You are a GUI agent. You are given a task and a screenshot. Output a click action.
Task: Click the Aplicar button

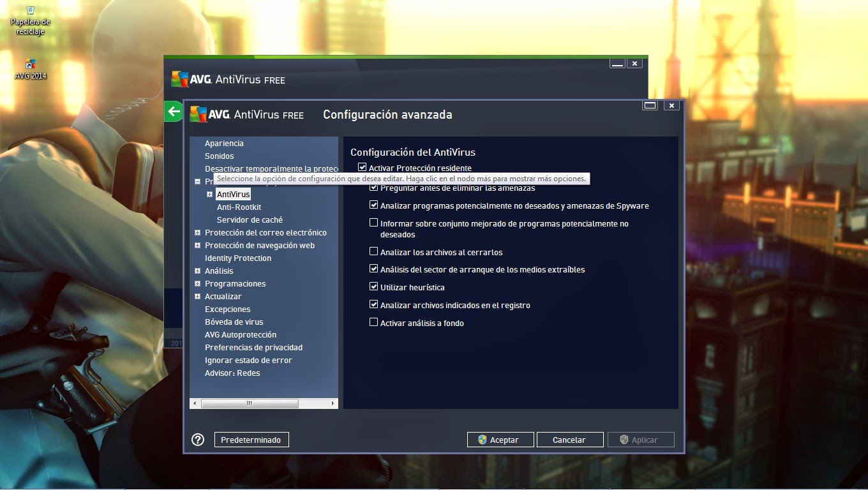click(641, 440)
